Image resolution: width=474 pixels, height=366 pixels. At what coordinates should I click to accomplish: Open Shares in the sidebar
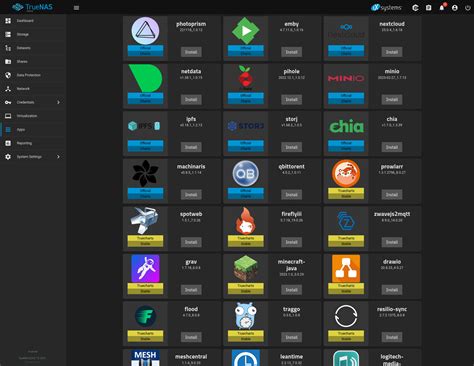pyautogui.click(x=33, y=62)
